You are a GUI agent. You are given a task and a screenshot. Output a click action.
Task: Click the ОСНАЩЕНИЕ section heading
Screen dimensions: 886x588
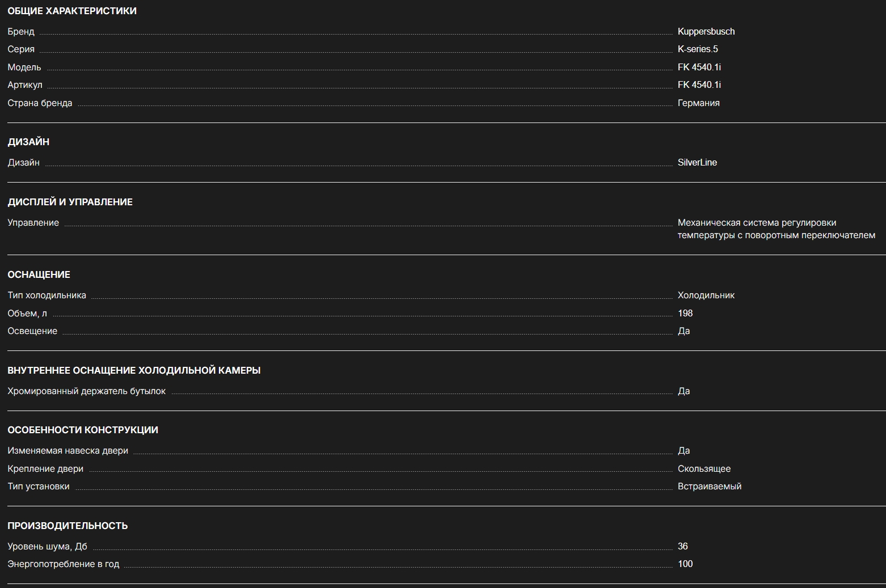pyautogui.click(x=39, y=274)
